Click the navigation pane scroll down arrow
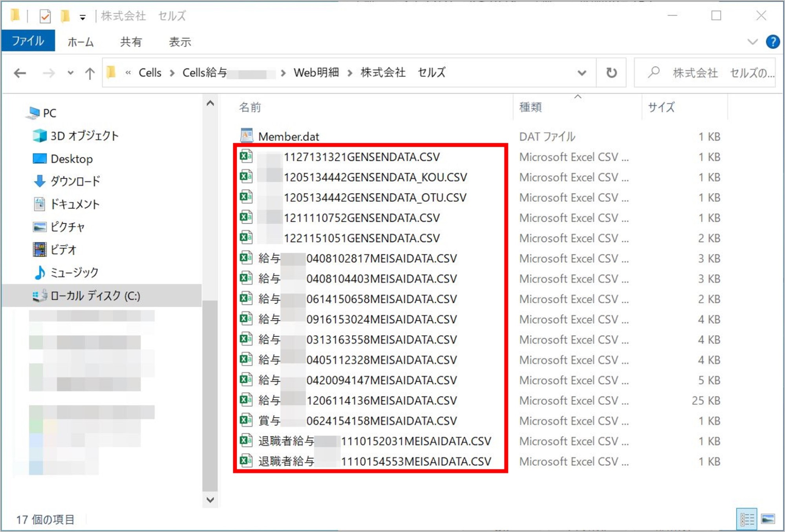The width and height of the screenshot is (785, 532). coord(210,500)
